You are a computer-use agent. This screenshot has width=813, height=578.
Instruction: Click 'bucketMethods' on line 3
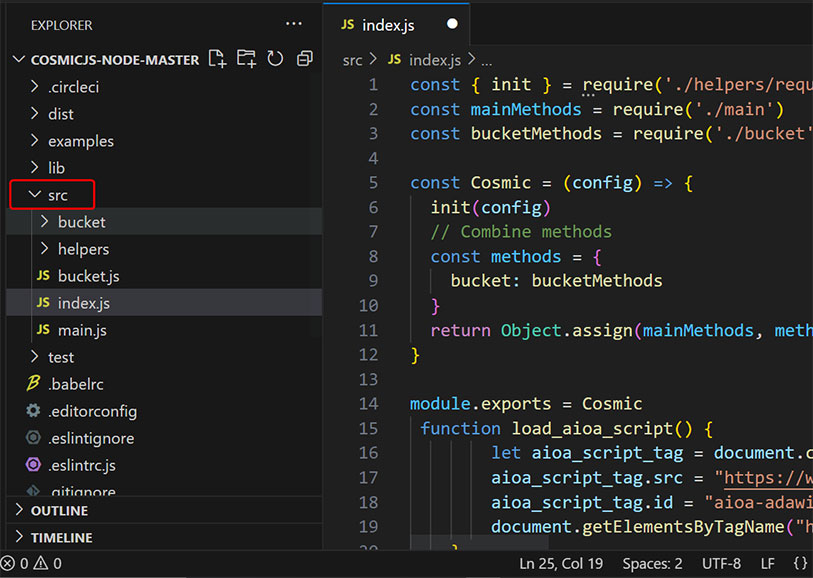coord(536,134)
